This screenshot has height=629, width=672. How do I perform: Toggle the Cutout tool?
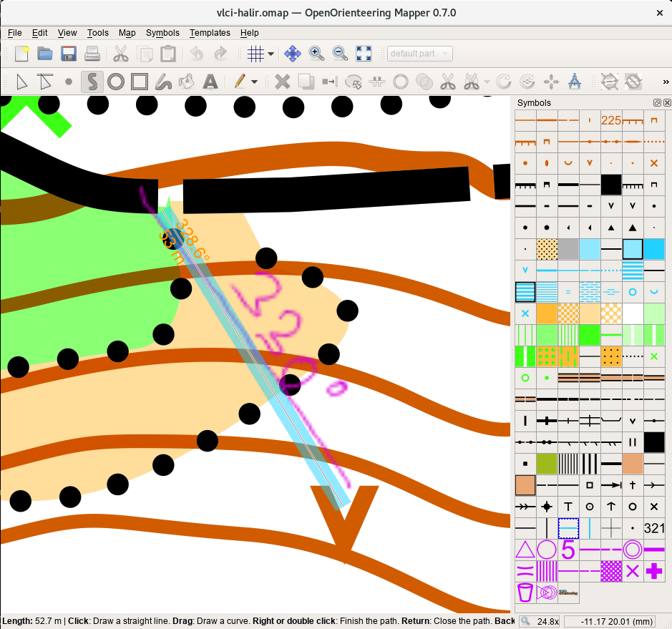(x=610, y=82)
